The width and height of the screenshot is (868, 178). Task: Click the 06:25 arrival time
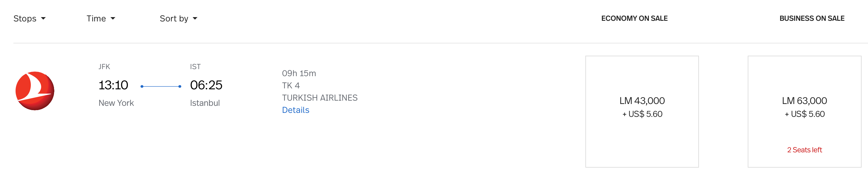pyautogui.click(x=207, y=85)
